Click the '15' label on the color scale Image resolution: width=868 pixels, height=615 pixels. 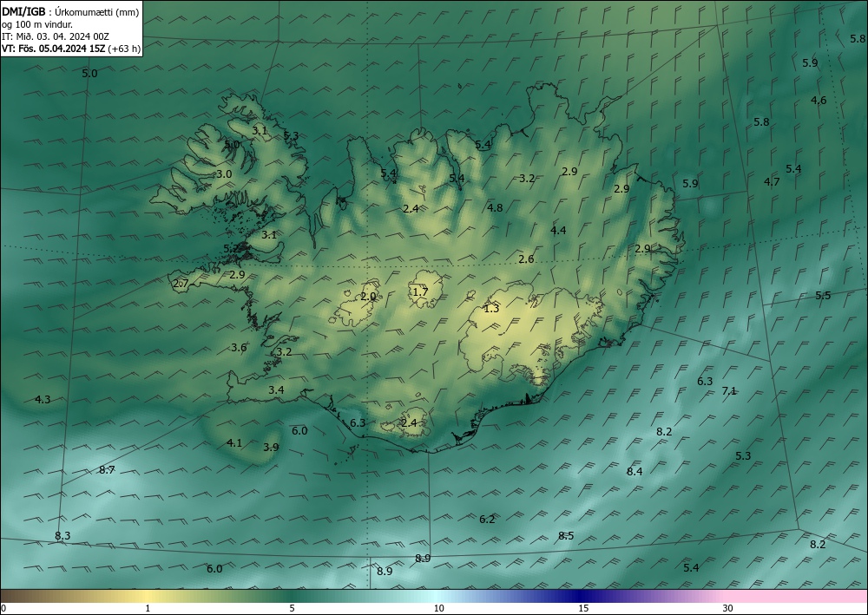pos(583,609)
